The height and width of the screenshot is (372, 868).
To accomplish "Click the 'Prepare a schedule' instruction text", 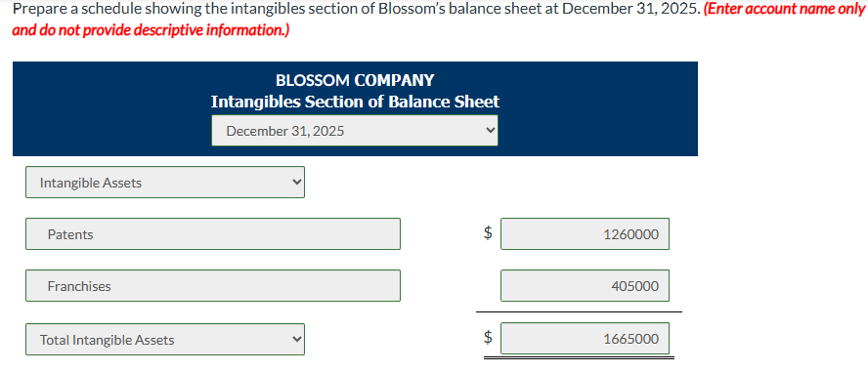I will [59, 10].
